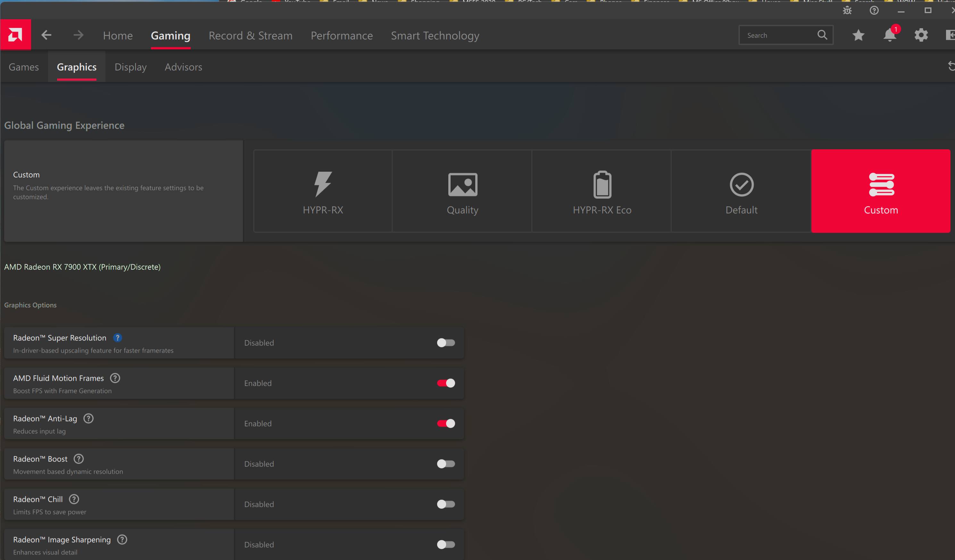Open the Advisors tab
The image size is (955, 560).
coord(183,66)
